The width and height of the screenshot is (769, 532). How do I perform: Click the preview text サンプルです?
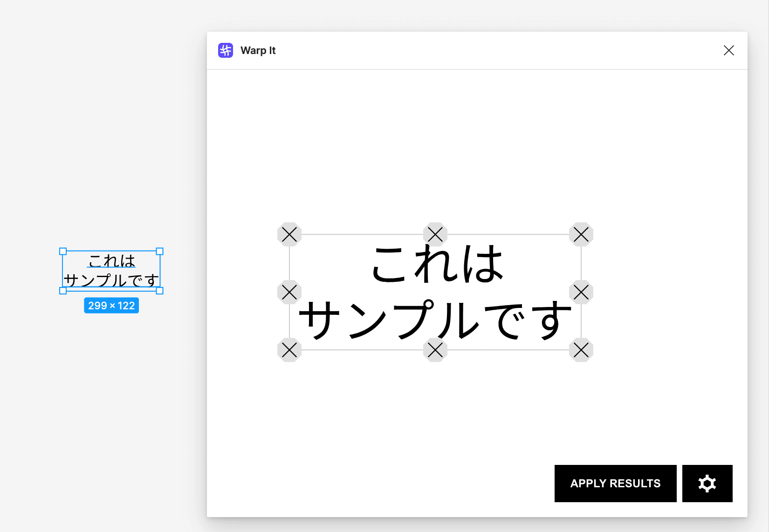coord(435,320)
